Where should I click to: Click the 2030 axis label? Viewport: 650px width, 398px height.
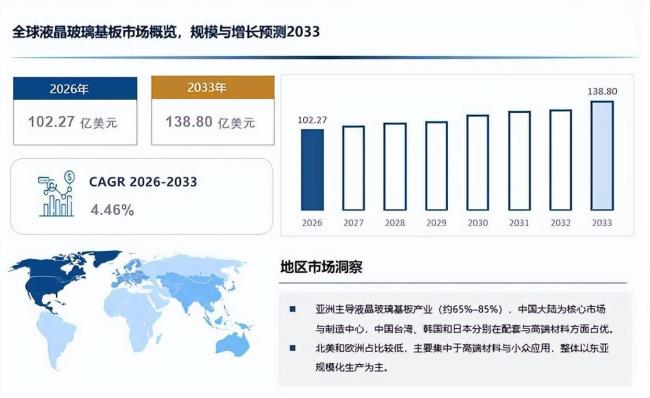(478, 223)
